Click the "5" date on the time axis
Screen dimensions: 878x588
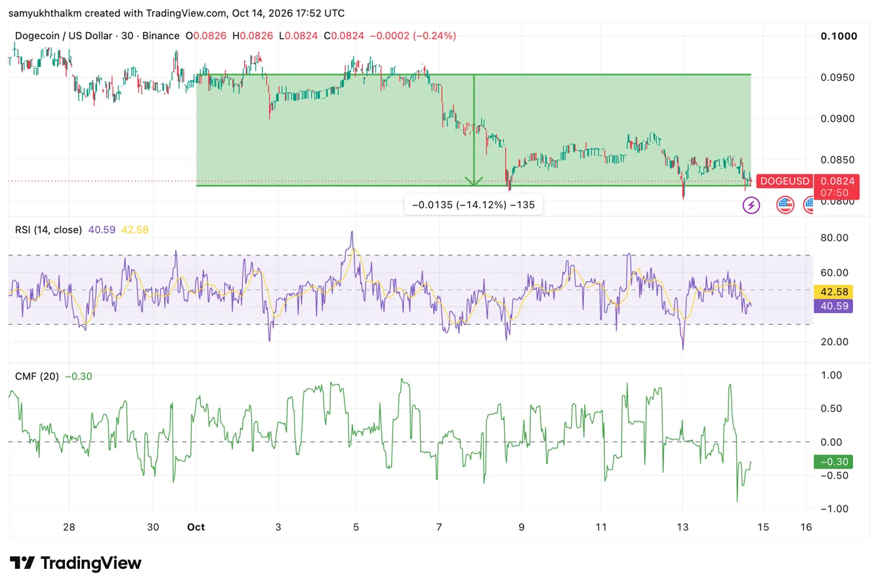pyautogui.click(x=356, y=527)
